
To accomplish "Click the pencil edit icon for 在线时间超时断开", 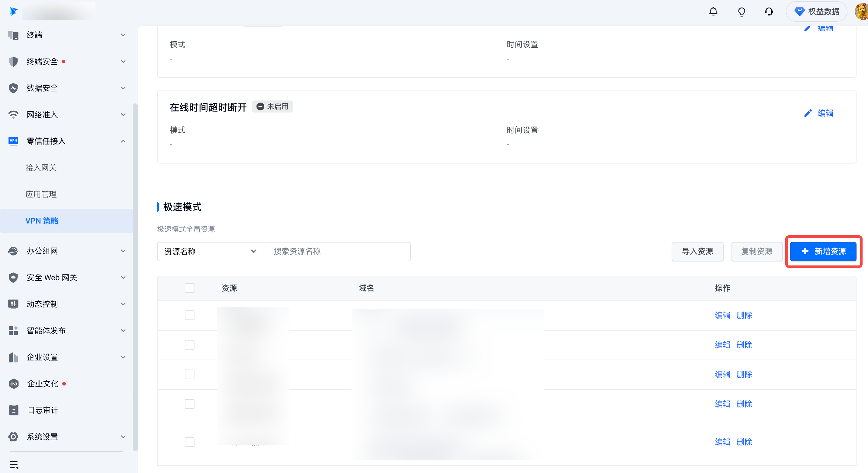I will point(808,113).
